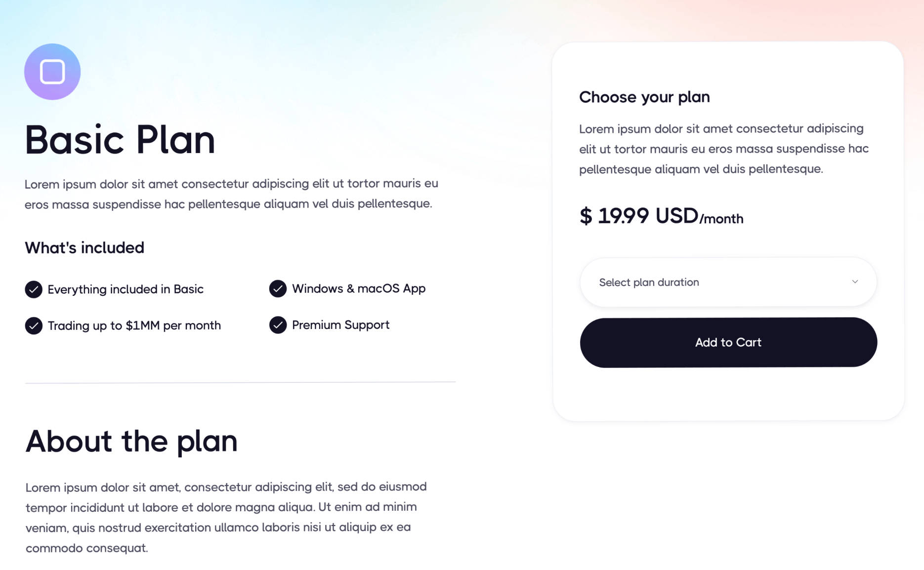
Task: Click the chevron on the plan duration selector
Action: [855, 282]
